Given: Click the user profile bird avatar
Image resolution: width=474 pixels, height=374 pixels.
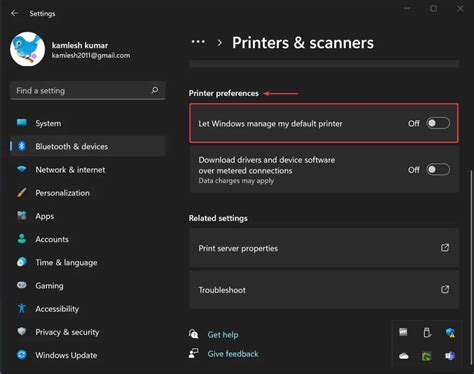Looking at the screenshot, I should [27, 49].
